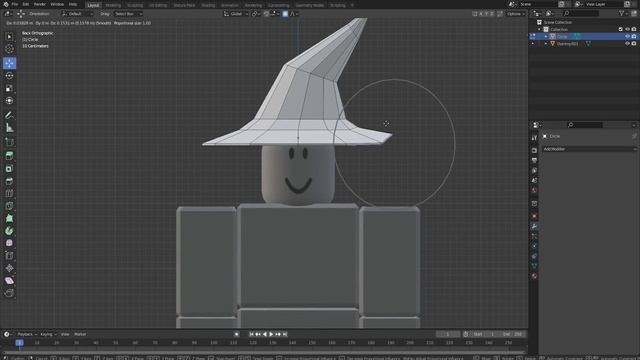Toggle X axis mirror
Image resolution: width=640 pixels, height=360 pixels.
481,14
